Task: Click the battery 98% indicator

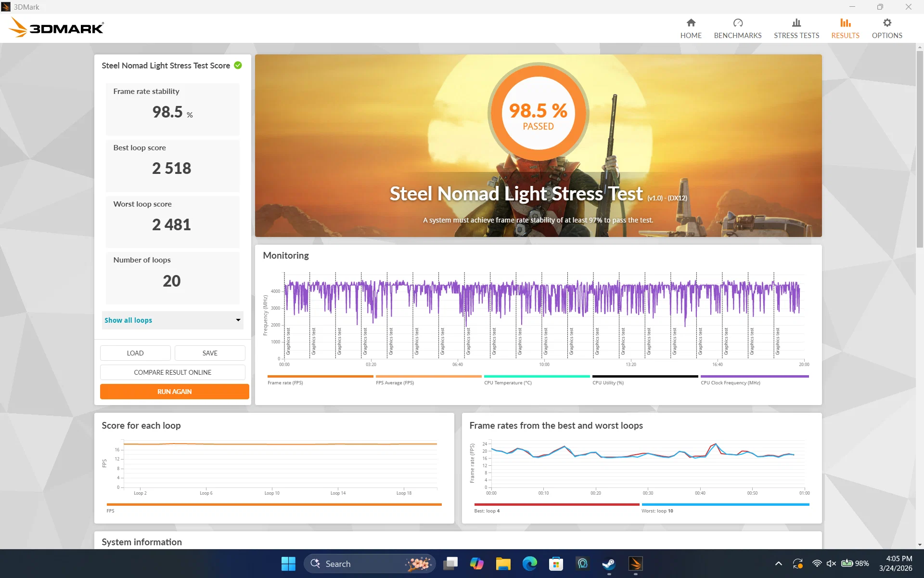Action: (x=855, y=564)
